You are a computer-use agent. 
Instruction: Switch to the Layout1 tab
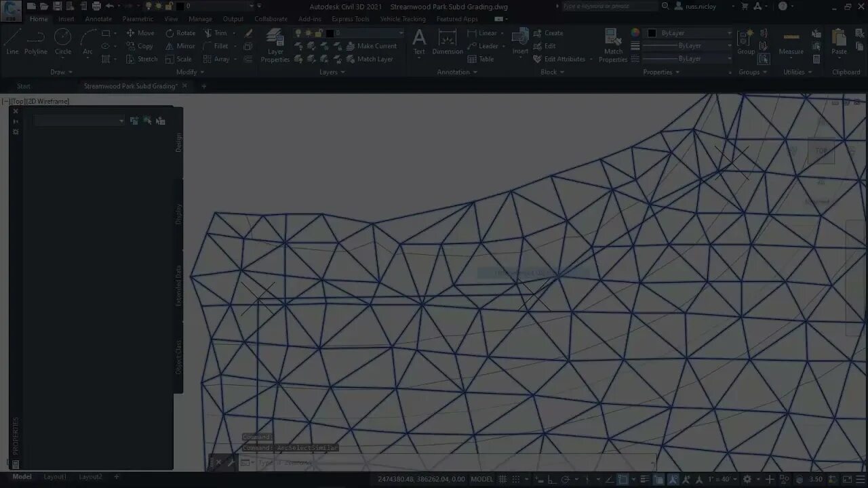point(55,476)
